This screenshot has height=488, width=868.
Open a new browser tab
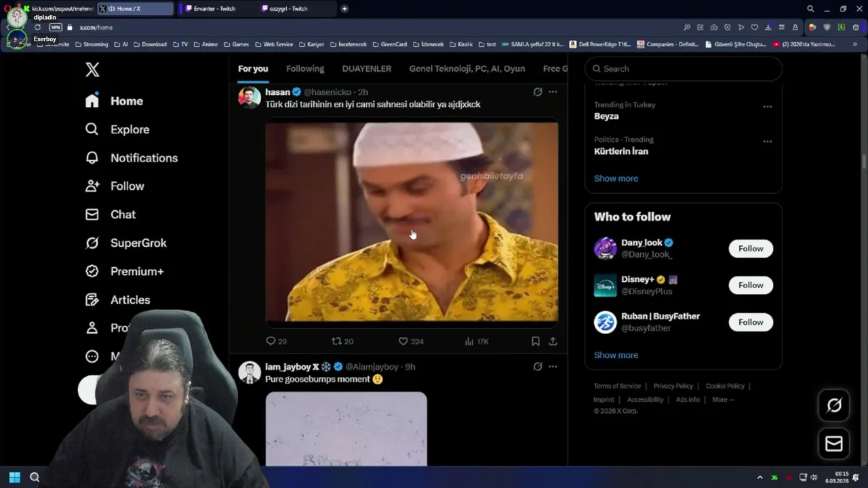(344, 9)
